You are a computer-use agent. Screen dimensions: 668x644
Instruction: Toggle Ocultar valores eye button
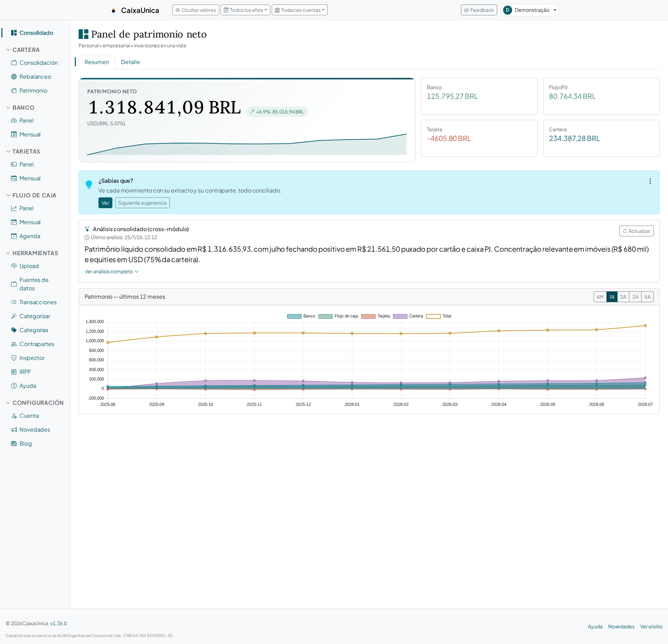tap(196, 10)
